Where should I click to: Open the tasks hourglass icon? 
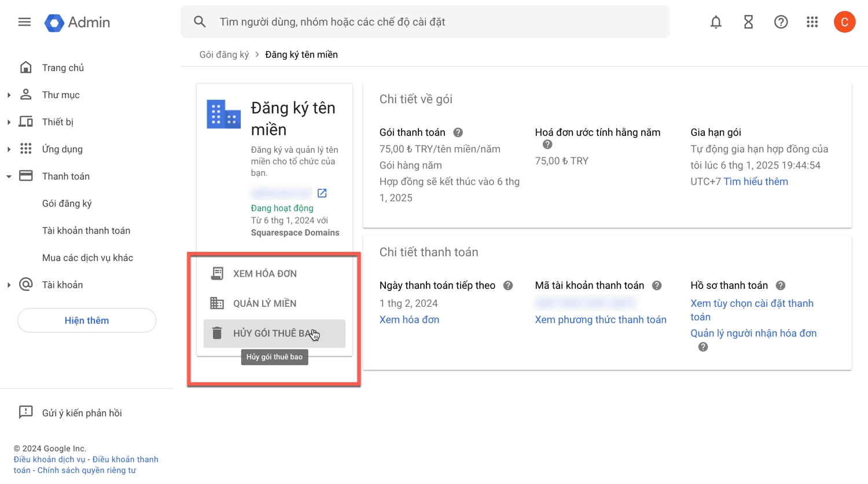point(748,22)
